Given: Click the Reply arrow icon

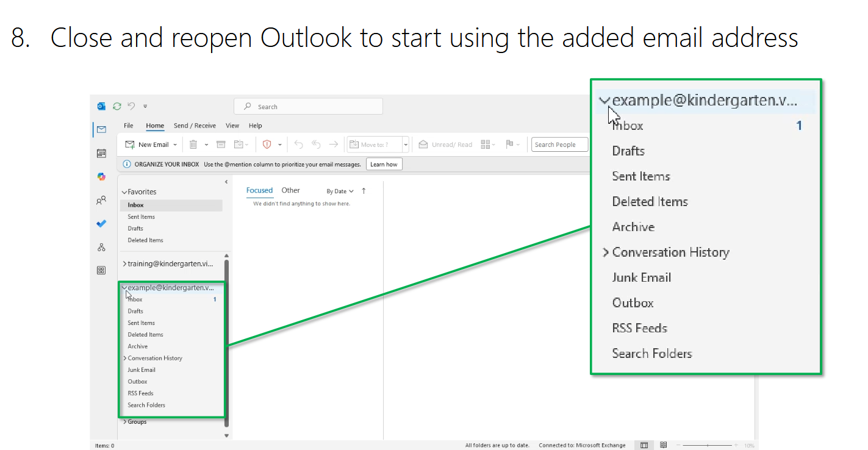Looking at the screenshot, I should (x=298, y=145).
